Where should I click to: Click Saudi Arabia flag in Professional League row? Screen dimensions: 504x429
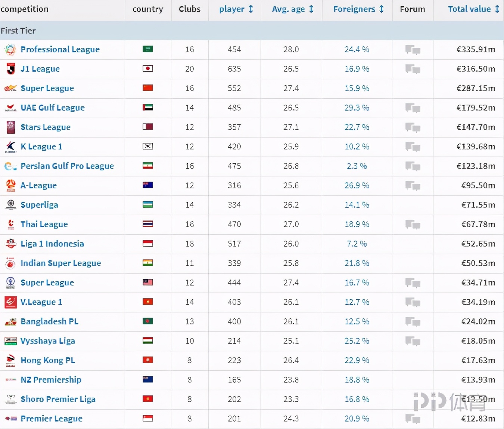pos(148,49)
